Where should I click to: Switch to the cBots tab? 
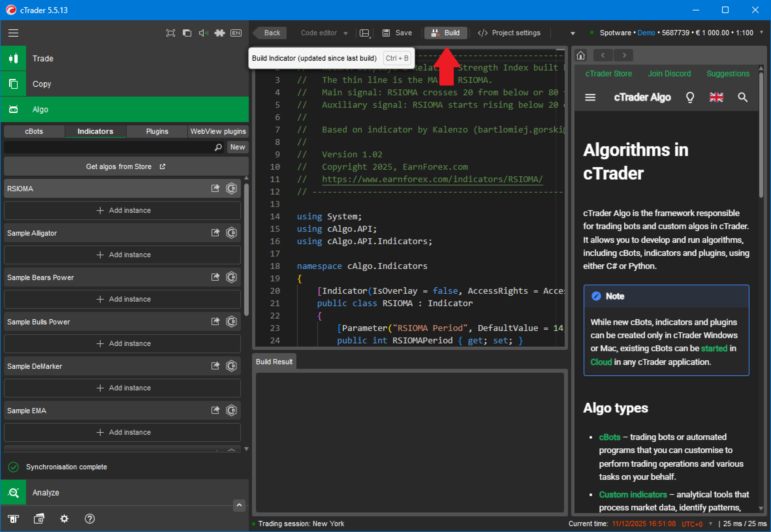tap(34, 131)
